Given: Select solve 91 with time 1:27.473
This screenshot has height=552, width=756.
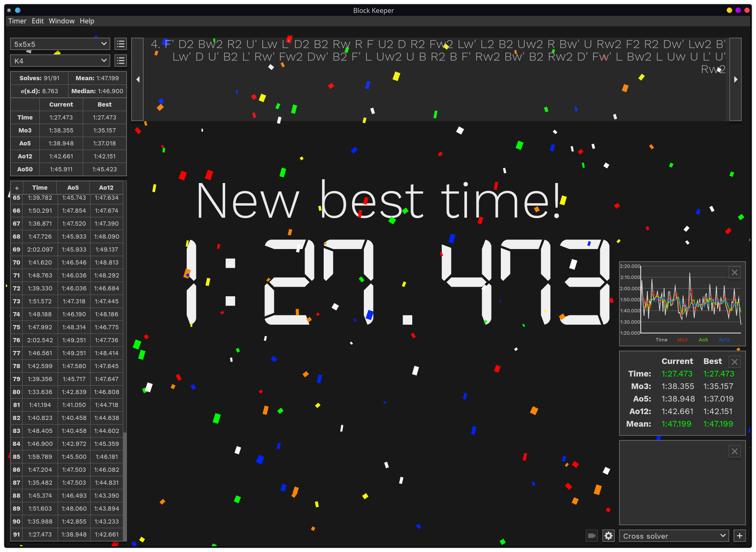Looking at the screenshot, I should point(67,534).
